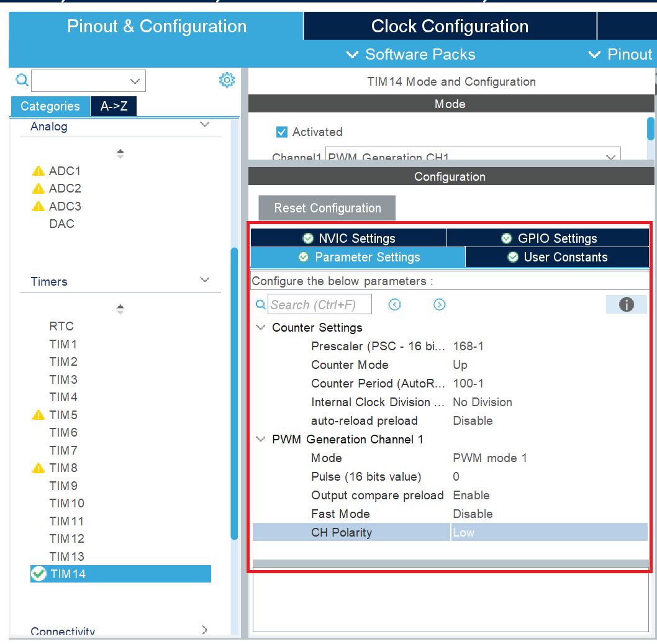Image resolution: width=657 pixels, height=644 pixels.
Task: Click the warning icon beside ADC1
Action: [38, 171]
